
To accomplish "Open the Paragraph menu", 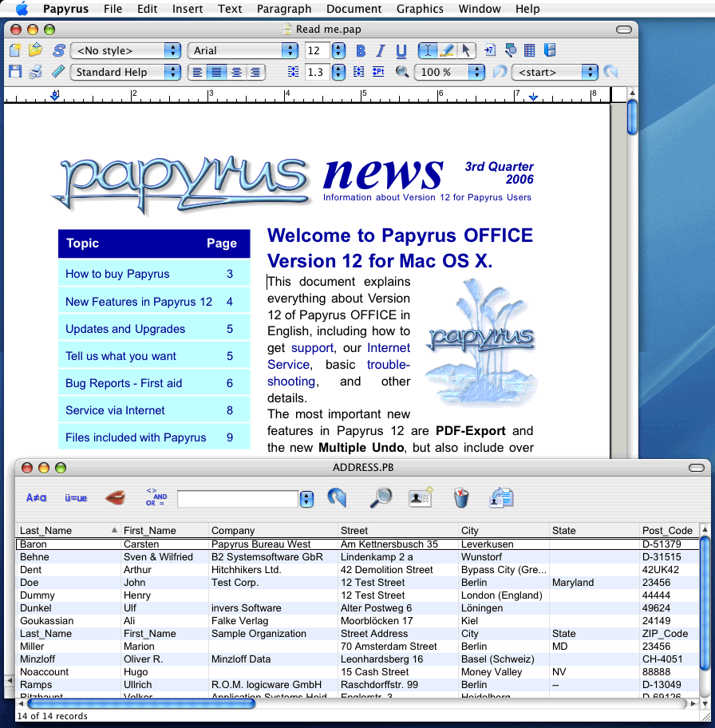I will point(284,9).
